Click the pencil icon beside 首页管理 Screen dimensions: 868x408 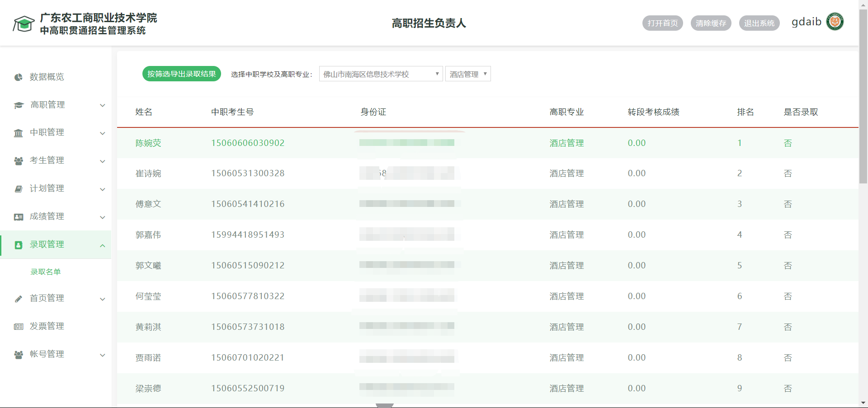19,299
